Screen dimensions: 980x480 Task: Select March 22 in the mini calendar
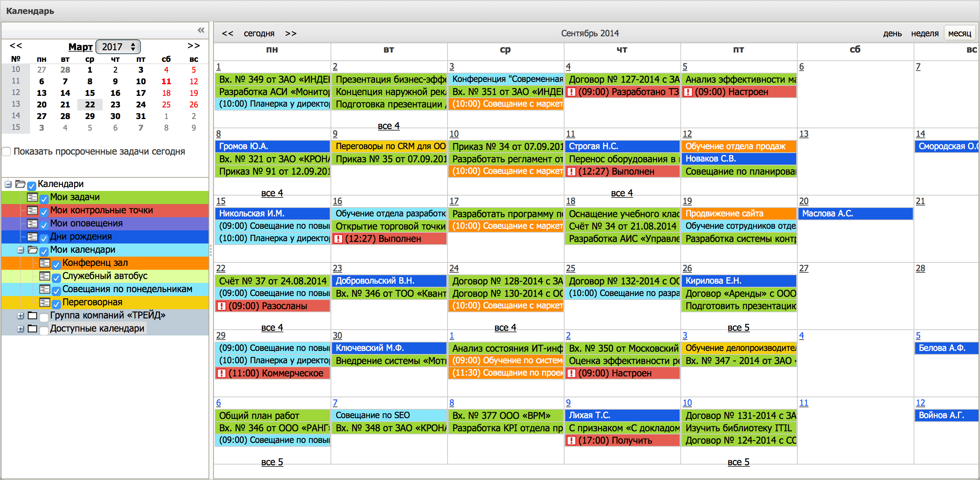90,105
